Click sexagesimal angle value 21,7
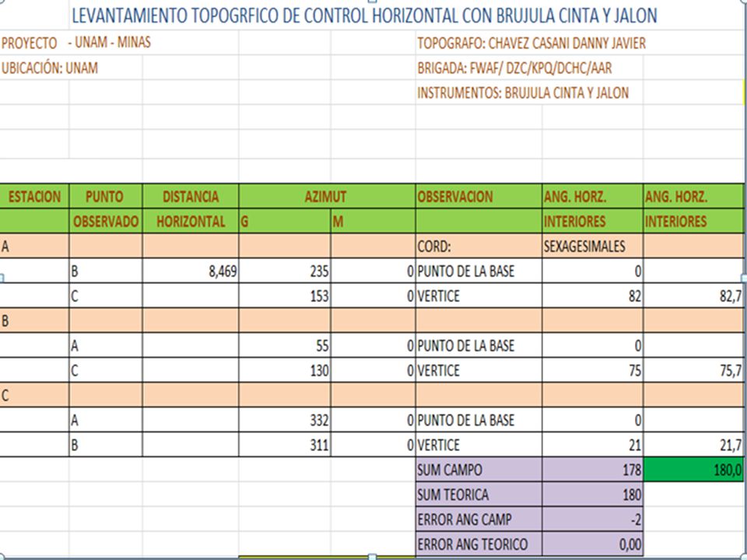747x560 pixels. pos(693,444)
